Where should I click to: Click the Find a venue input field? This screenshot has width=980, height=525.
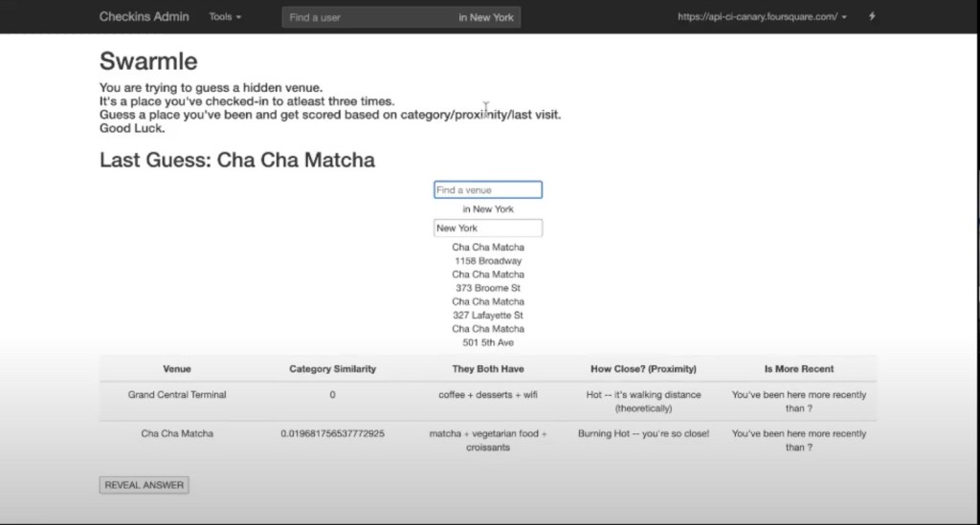(488, 190)
